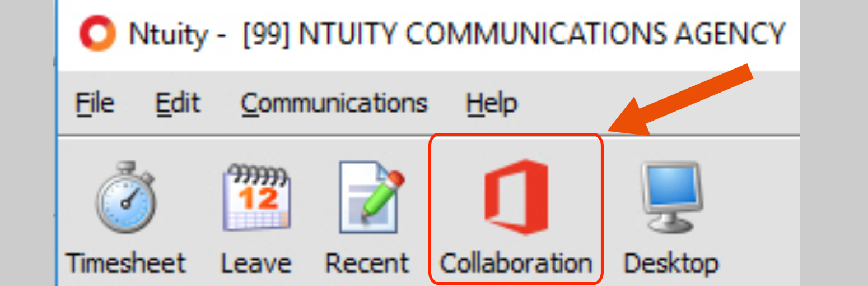The image size is (868, 286).
Task: Open the File menu
Action: [x=94, y=103]
